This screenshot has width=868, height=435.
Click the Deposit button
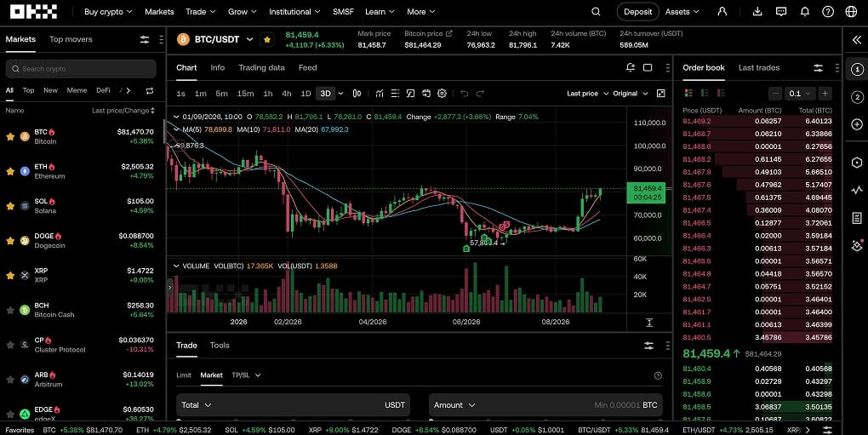pyautogui.click(x=637, y=12)
